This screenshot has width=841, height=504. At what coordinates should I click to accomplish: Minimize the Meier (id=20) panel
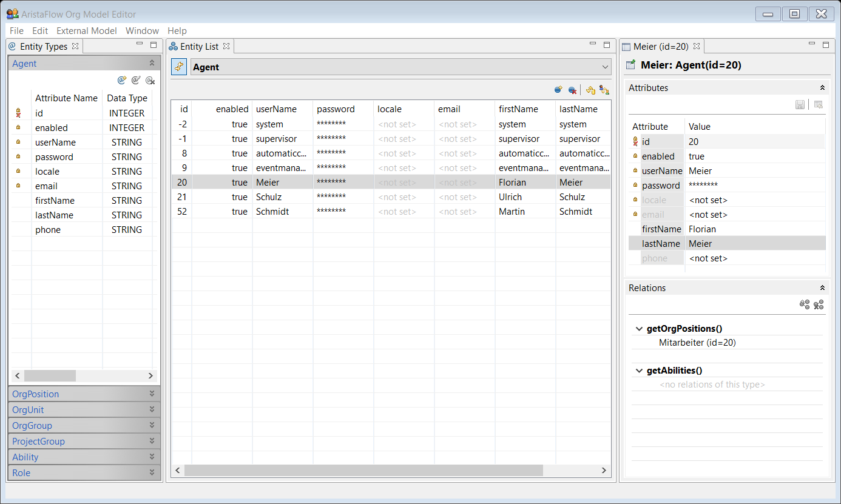click(812, 44)
